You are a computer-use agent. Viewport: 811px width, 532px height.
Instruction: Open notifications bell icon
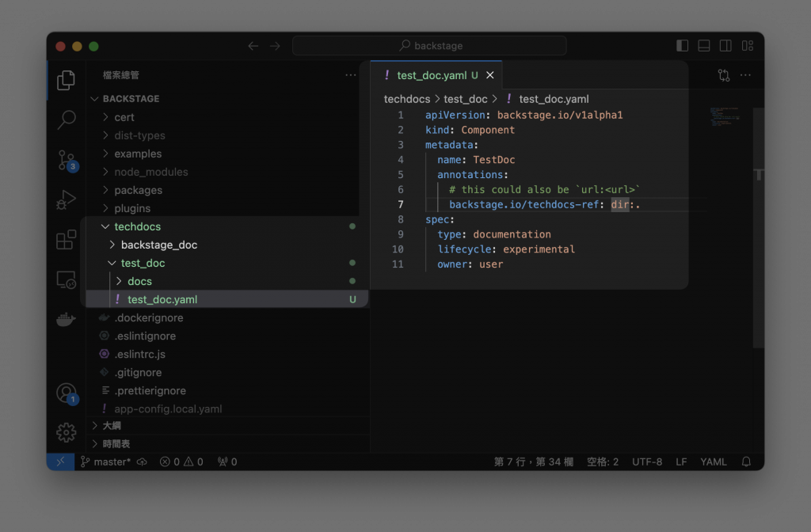(x=746, y=462)
